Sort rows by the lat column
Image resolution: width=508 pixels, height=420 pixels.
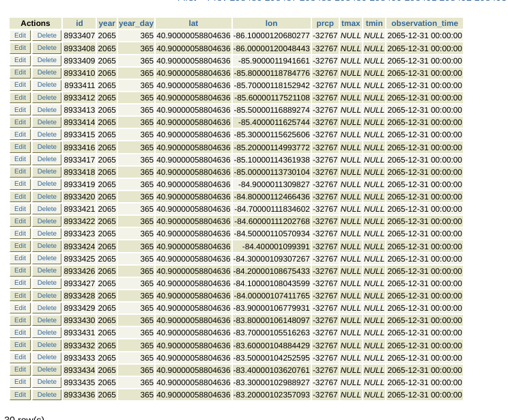193,23
